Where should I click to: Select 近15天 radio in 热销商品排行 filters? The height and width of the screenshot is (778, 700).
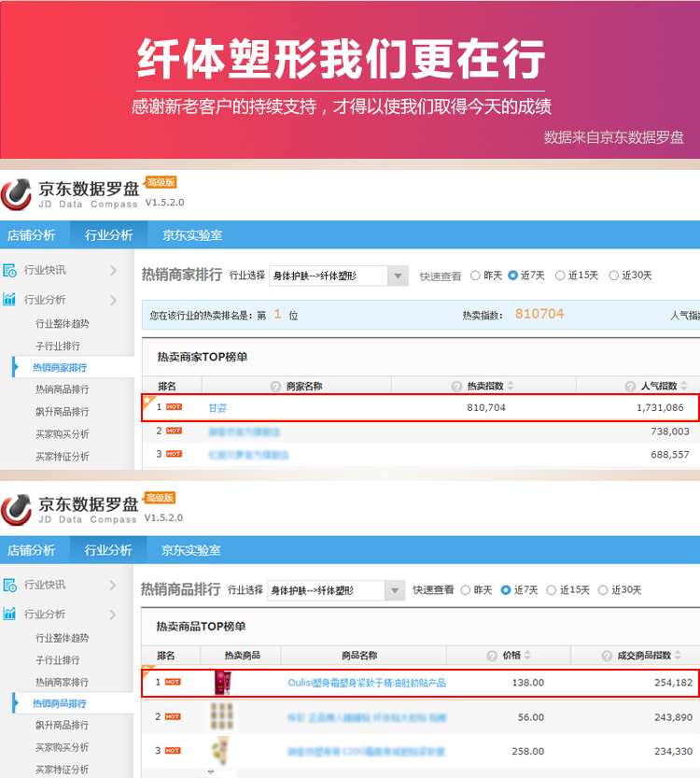pos(552,590)
